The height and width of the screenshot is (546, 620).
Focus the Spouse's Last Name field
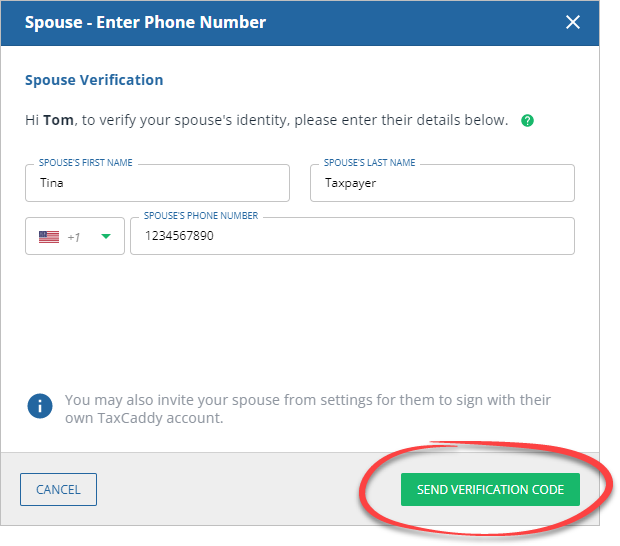tap(442, 184)
